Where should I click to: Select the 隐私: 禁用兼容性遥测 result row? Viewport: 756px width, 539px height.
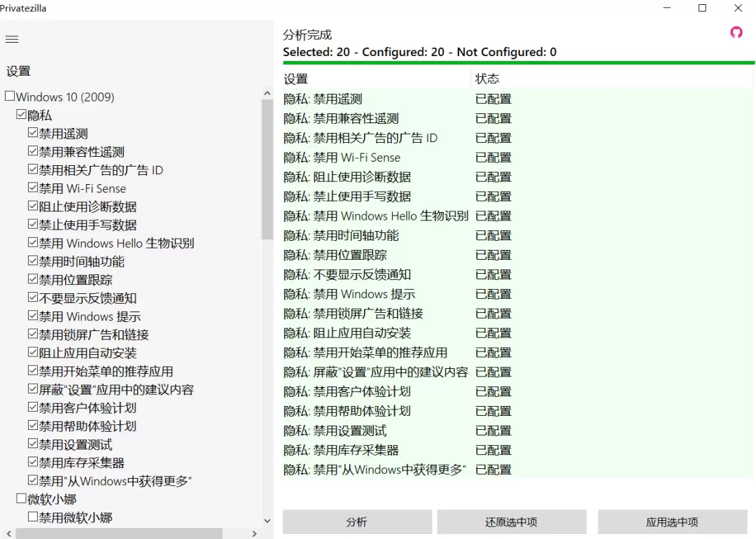518,118
